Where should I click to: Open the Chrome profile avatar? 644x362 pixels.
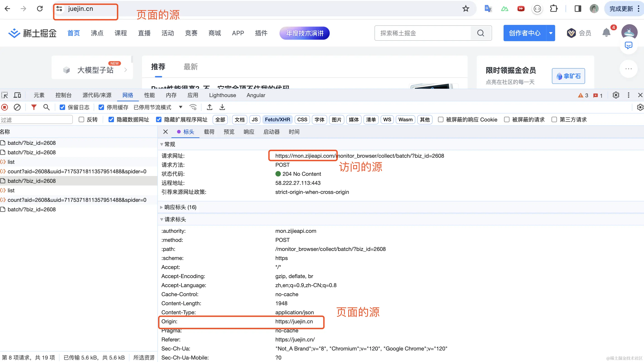594,9
